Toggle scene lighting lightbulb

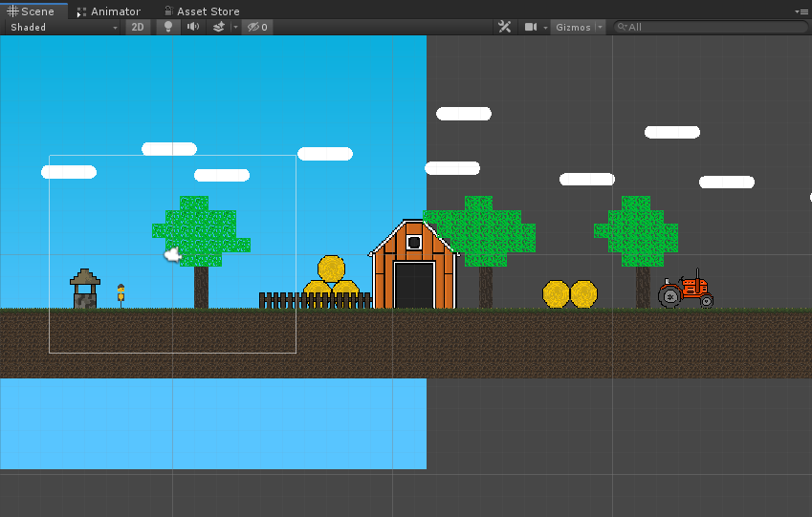[168, 28]
